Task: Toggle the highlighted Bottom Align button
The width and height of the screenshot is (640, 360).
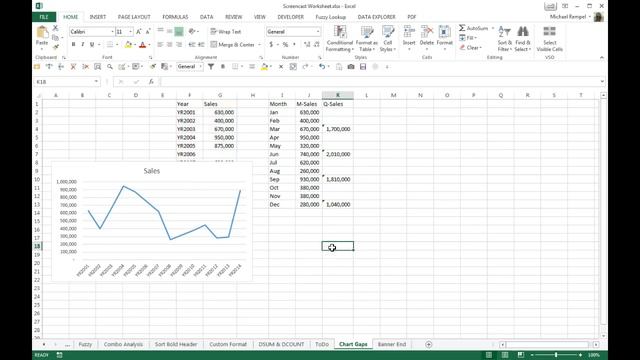Action: (x=179, y=31)
